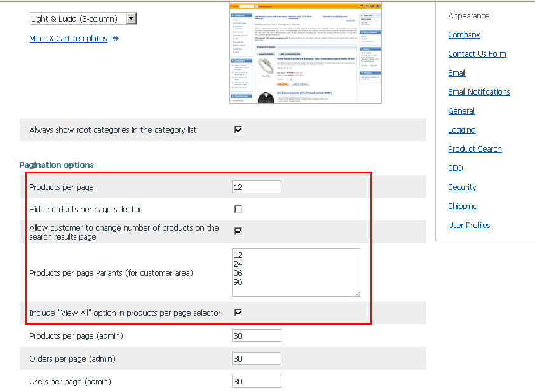
Task: Select the Product Search settings link
Action: [475, 149]
